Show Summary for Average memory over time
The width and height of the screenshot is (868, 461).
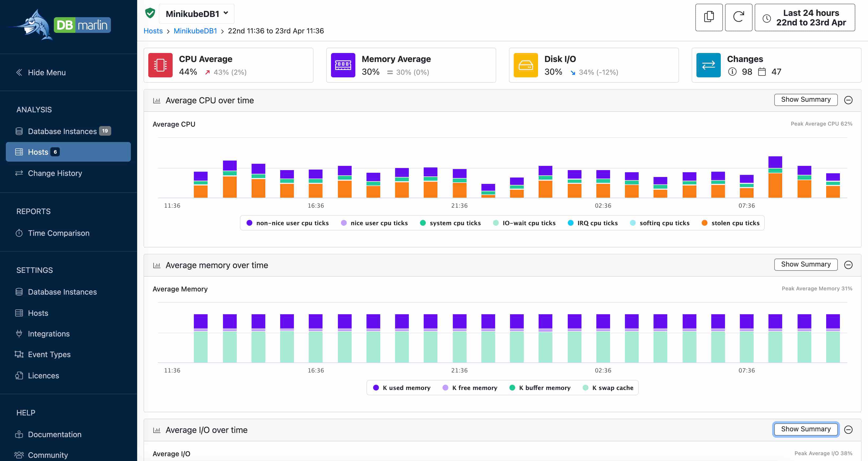click(x=806, y=265)
